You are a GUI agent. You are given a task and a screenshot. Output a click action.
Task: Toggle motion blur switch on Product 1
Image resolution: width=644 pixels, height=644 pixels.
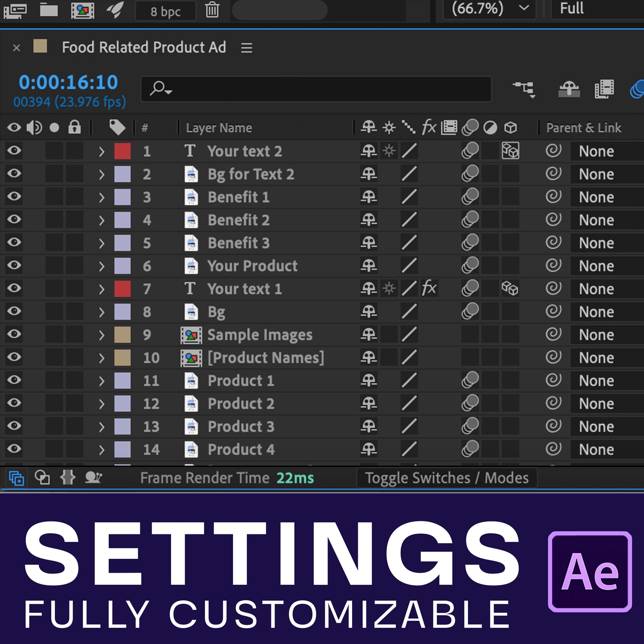click(470, 381)
